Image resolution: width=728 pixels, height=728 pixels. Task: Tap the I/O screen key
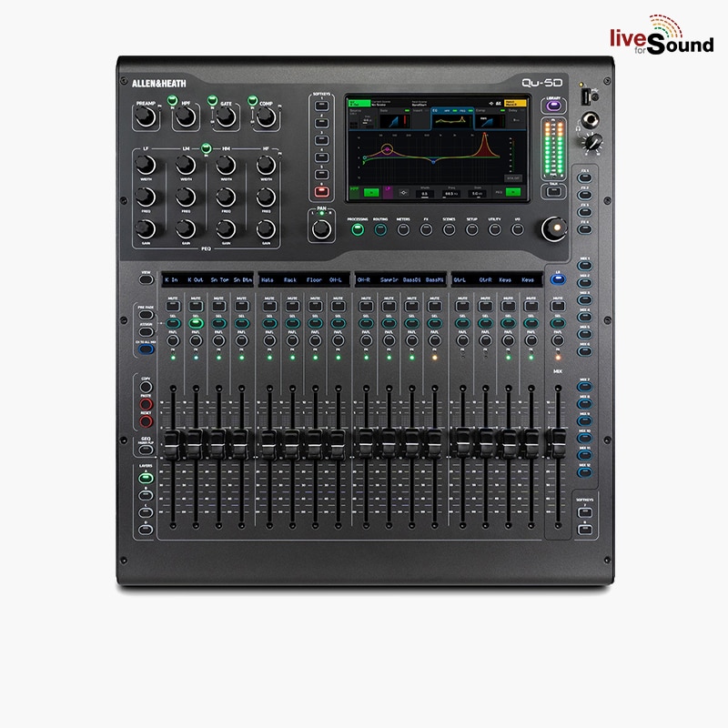click(517, 229)
